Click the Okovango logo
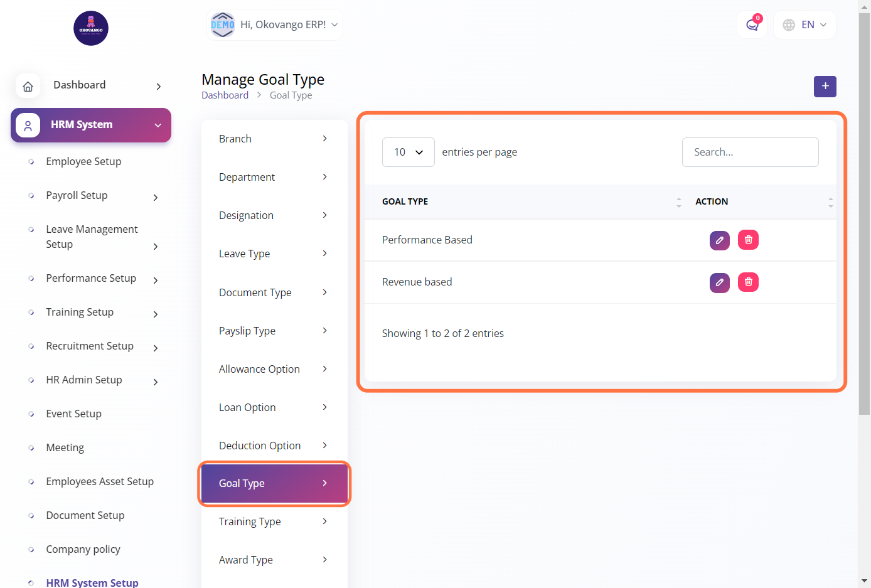 click(x=91, y=28)
